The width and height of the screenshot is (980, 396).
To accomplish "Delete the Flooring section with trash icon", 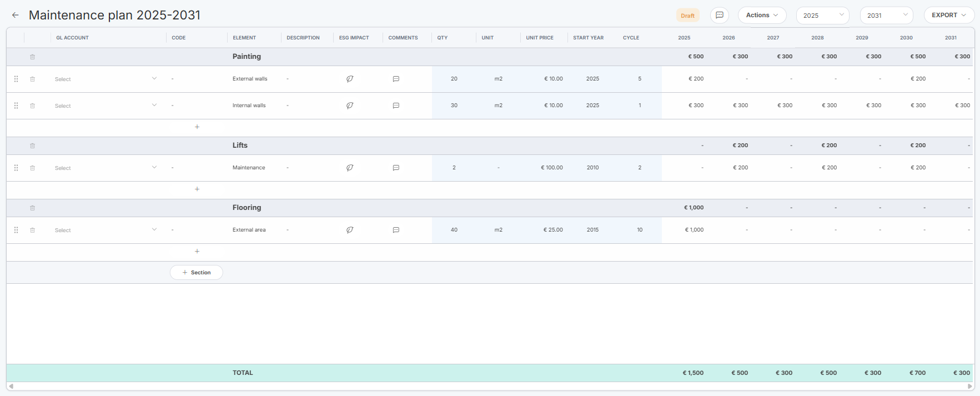I will 32,208.
